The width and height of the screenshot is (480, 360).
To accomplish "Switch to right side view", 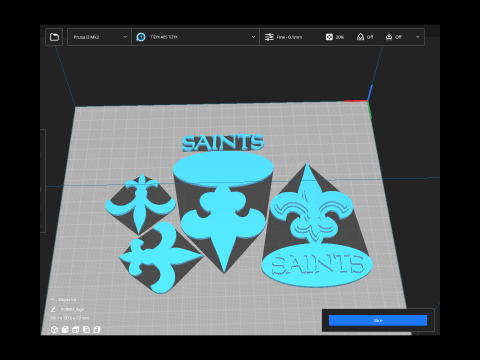I will click(x=97, y=330).
